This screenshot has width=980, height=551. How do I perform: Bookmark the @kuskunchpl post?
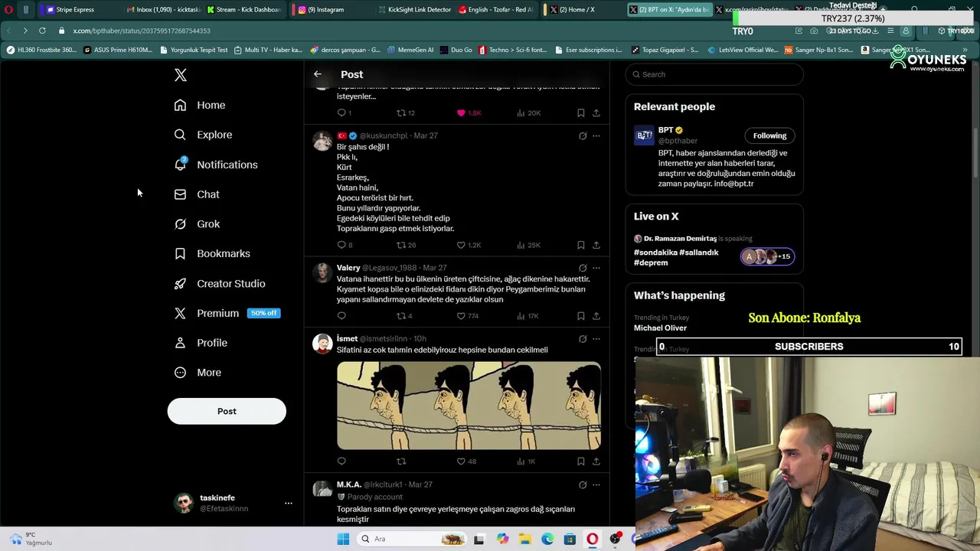581,245
